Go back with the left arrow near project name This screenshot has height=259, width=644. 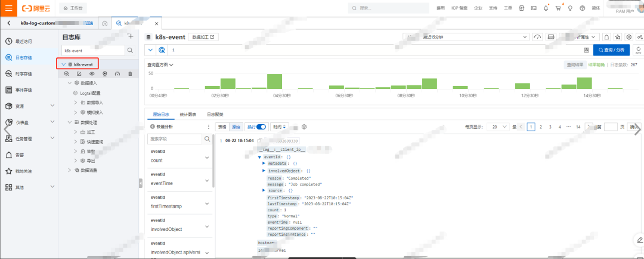tap(9, 23)
